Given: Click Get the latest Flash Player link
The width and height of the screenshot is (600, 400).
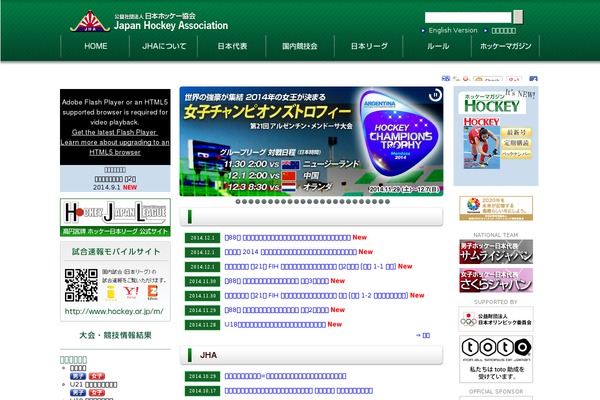Looking at the screenshot, I should point(115,132).
